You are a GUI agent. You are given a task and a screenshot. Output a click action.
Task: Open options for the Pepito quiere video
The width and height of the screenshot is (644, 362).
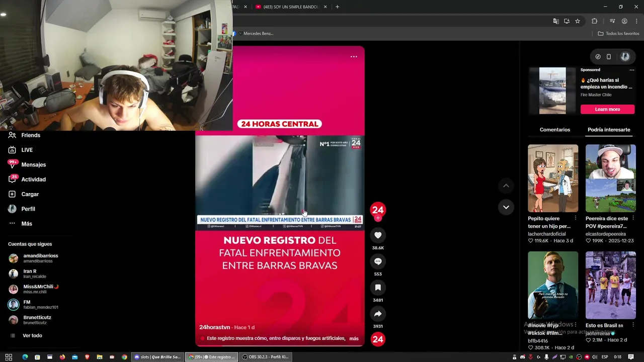click(576, 218)
